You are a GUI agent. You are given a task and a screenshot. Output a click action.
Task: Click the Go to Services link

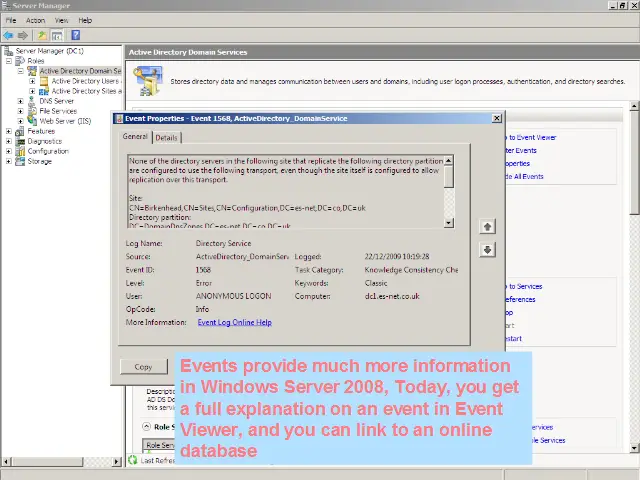(524, 287)
